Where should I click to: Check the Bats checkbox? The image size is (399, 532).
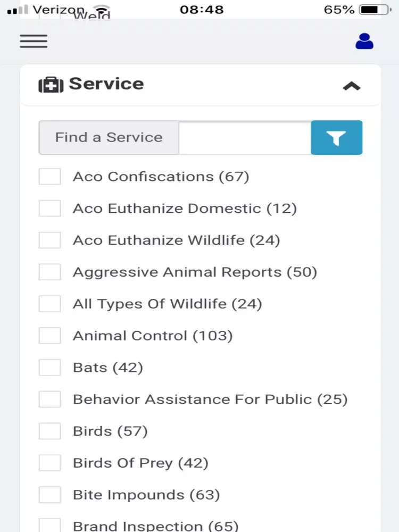coord(49,368)
